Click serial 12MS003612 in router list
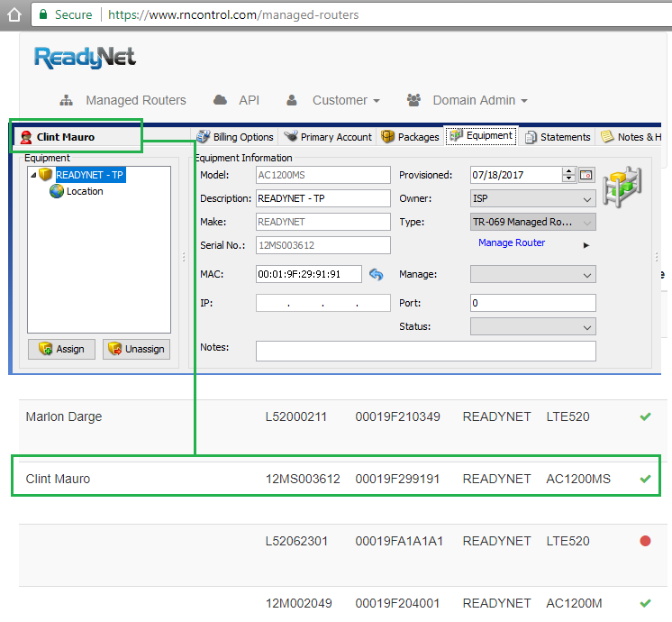The width and height of the screenshot is (672, 622). pyautogui.click(x=303, y=479)
